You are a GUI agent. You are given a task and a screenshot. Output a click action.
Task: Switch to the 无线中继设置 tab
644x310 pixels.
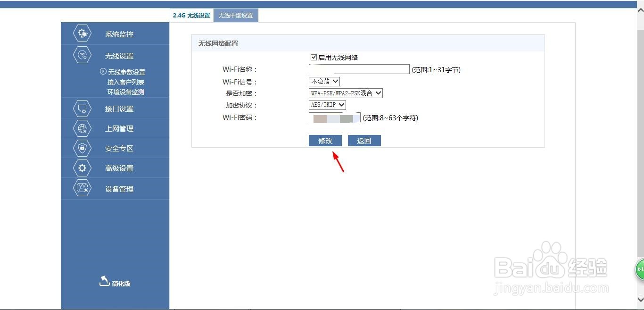point(236,15)
